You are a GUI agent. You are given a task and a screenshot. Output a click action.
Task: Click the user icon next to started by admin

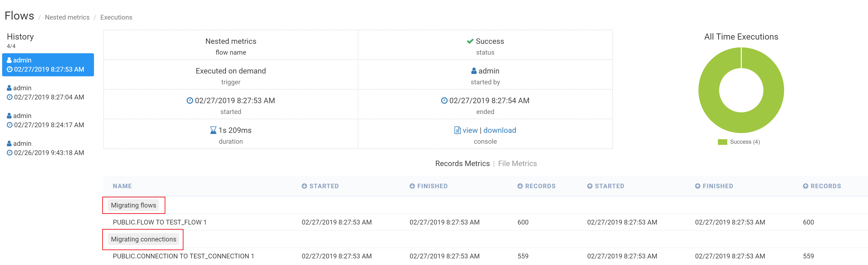(474, 71)
